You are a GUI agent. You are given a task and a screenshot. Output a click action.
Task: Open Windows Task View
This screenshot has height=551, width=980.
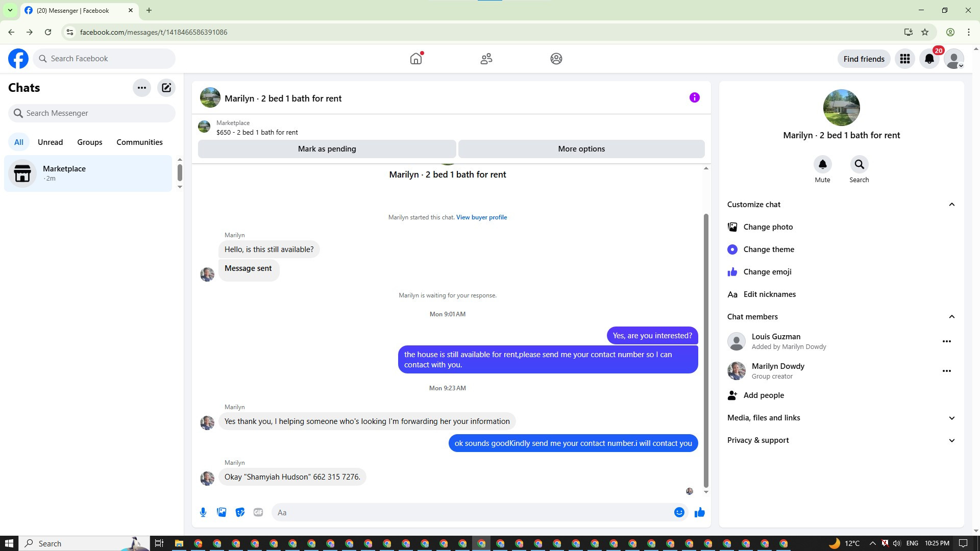click(x=159, y=543)
